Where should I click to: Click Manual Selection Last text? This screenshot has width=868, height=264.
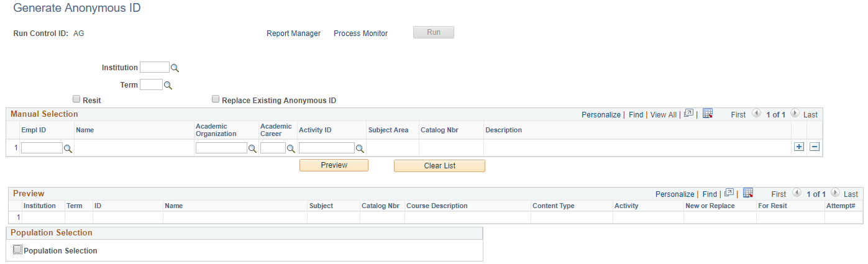coord(811,115)
